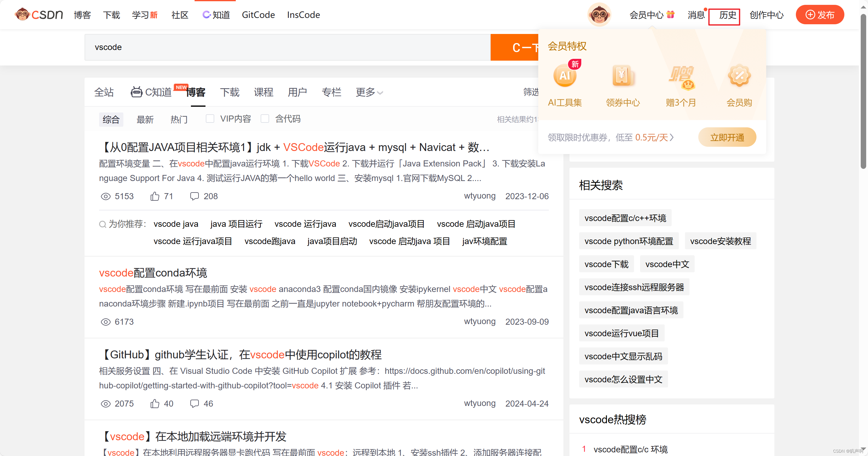Screen dimensions: 868x456
Task: Sort results by 热门
Action: click(x=179, y=119)
